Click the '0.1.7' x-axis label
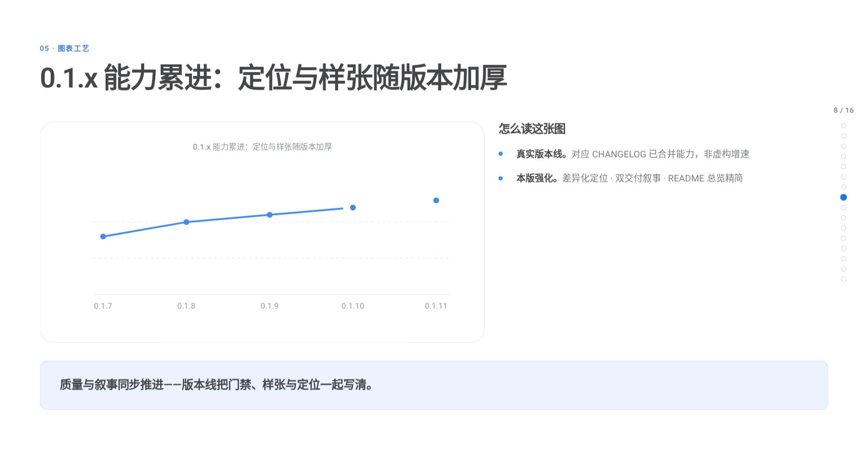Image resolution: width=868 pixels, height=450 pixels. coord(103,306)
